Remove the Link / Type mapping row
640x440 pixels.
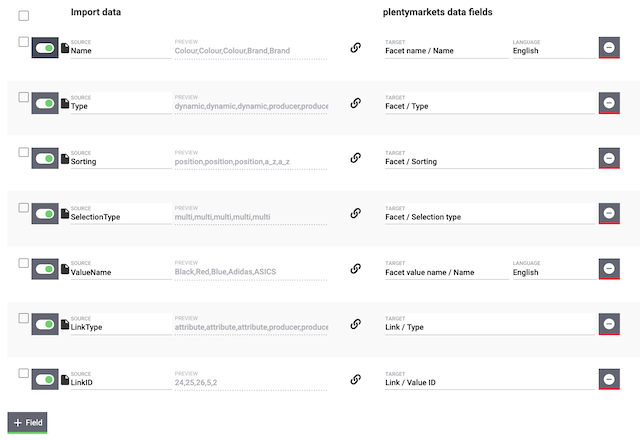coord(609,324)
